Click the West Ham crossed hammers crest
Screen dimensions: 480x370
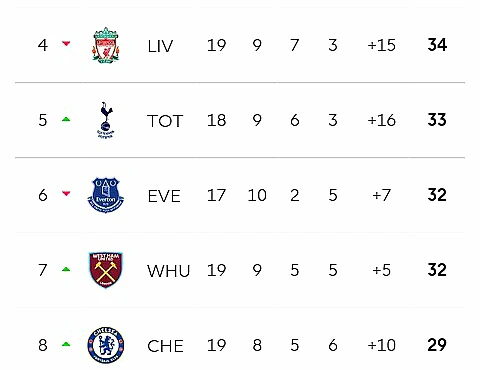(106, 270)
